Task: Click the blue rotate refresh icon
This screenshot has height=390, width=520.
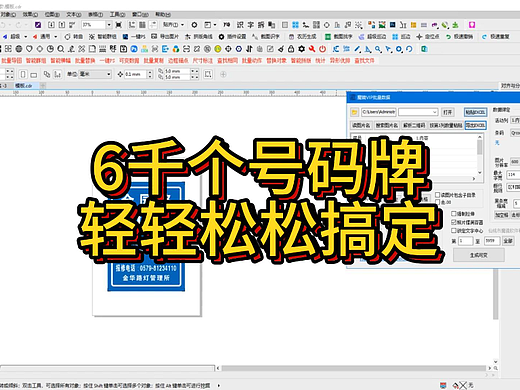Action: [409, 49]
